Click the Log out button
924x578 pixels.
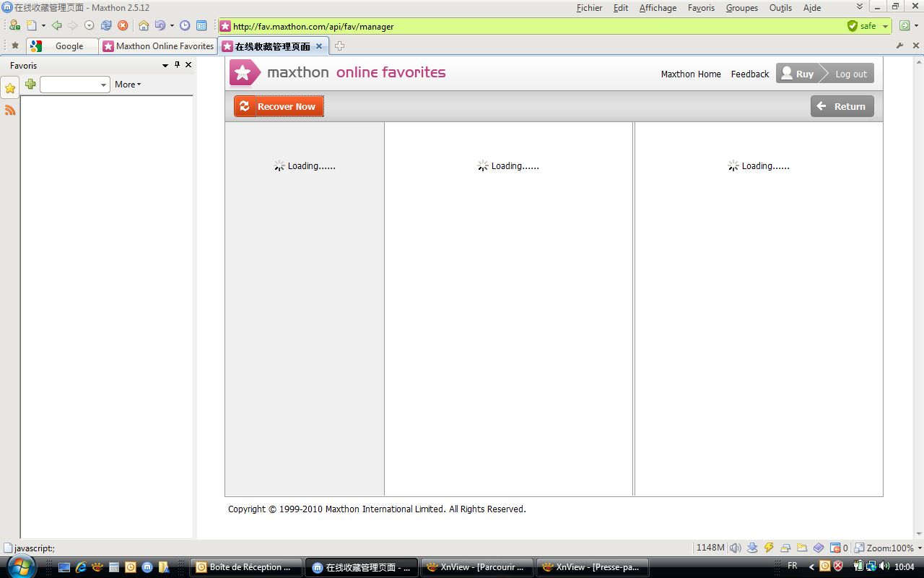(850, 74)
